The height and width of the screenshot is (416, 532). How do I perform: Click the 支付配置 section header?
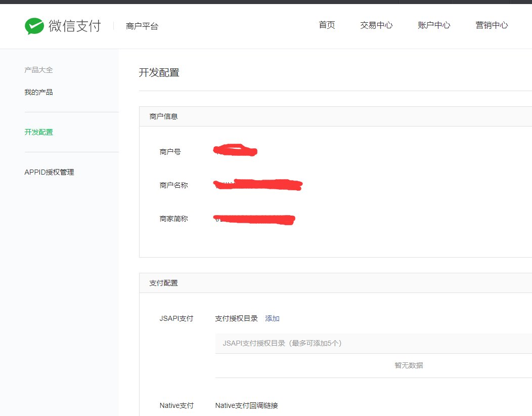[x=163, y=283]
